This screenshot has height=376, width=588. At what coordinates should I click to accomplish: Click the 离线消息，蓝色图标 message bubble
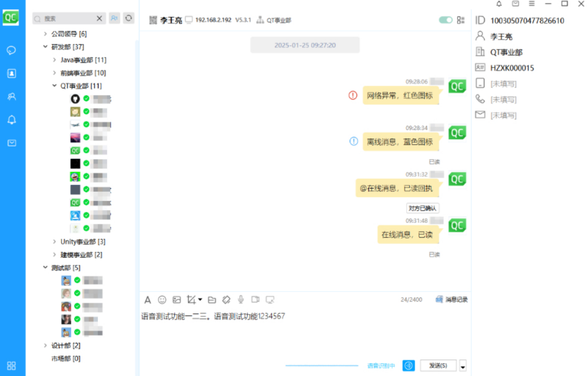coord(401,142)
